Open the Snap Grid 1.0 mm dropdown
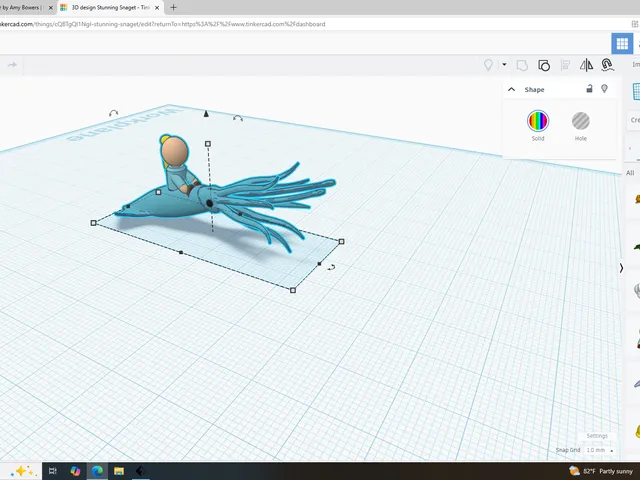This screenshot has height=480, width=640. (x=599, y=450)
